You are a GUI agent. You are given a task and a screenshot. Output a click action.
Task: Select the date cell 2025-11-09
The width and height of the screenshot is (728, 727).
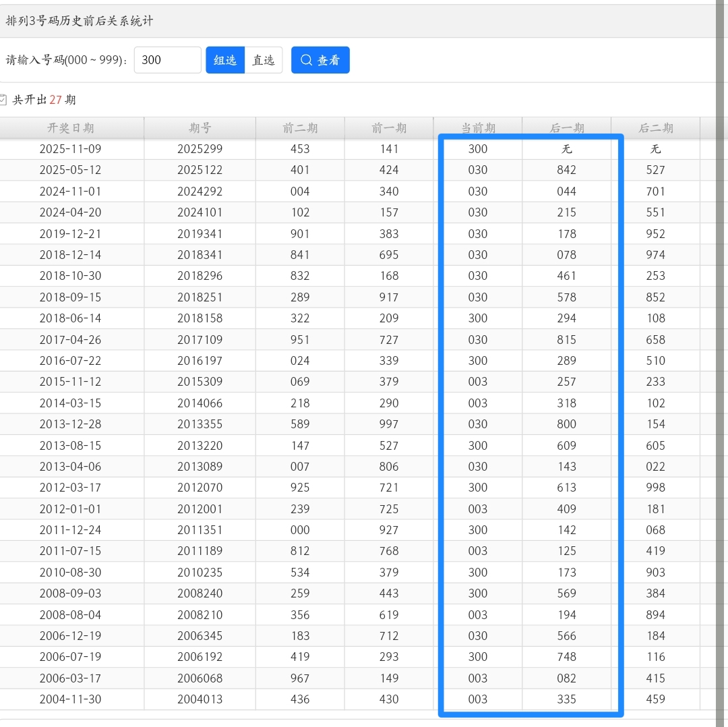coord(71,149)
